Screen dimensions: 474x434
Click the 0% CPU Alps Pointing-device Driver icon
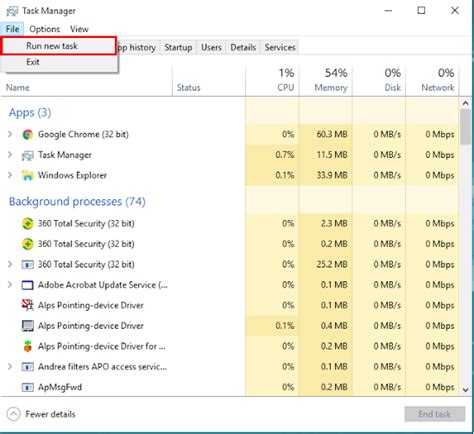(28, 305)
